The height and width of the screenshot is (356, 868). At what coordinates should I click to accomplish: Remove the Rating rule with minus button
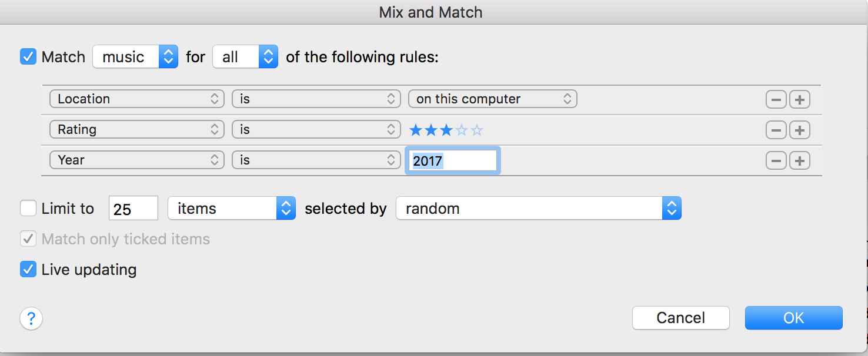coord(776,130)
